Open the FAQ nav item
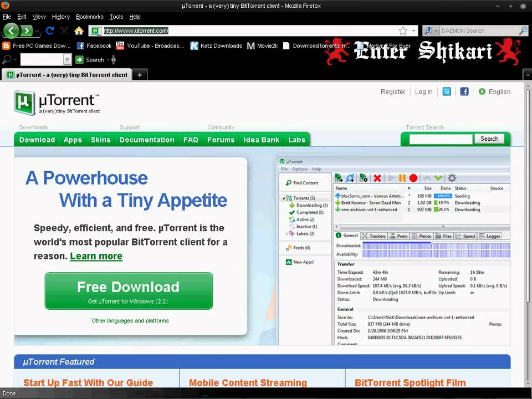This screenshot has height=399, width=532. [191, 140]
